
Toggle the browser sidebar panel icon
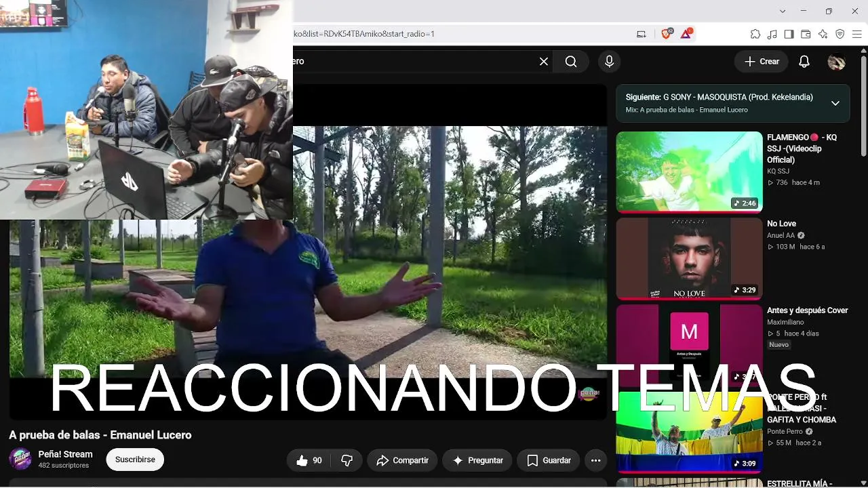pyautogui.click(x=789, y=34)
